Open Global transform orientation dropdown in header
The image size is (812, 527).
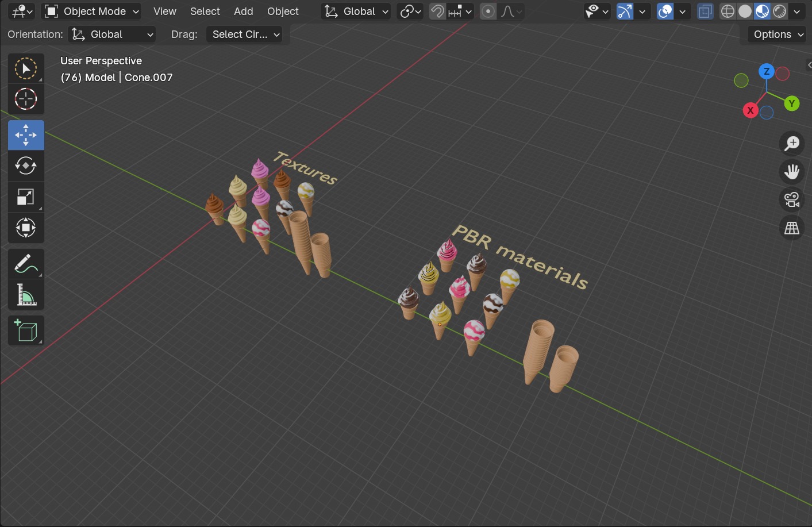(x=356, y=11)
